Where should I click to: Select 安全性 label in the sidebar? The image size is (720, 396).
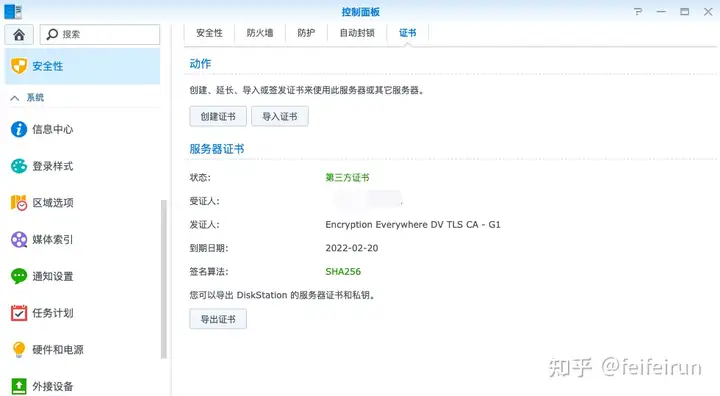pos(48,66)
